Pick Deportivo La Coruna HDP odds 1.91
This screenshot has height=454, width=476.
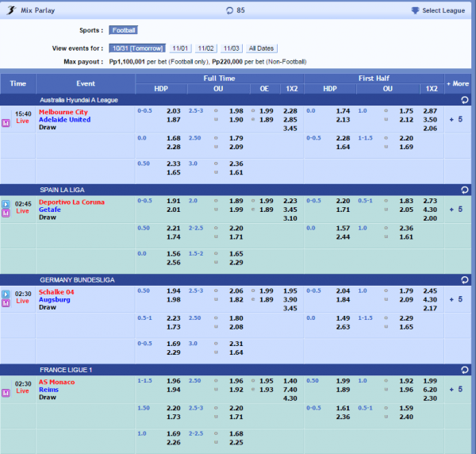click(x=174, y=201)
